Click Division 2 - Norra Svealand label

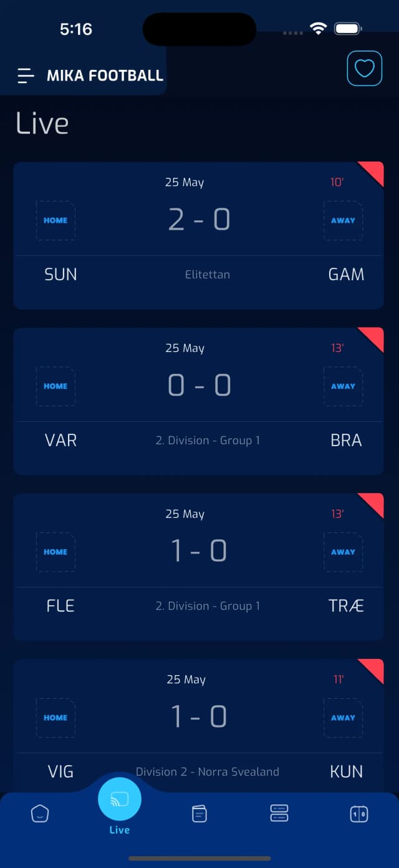tap(208, 772)
